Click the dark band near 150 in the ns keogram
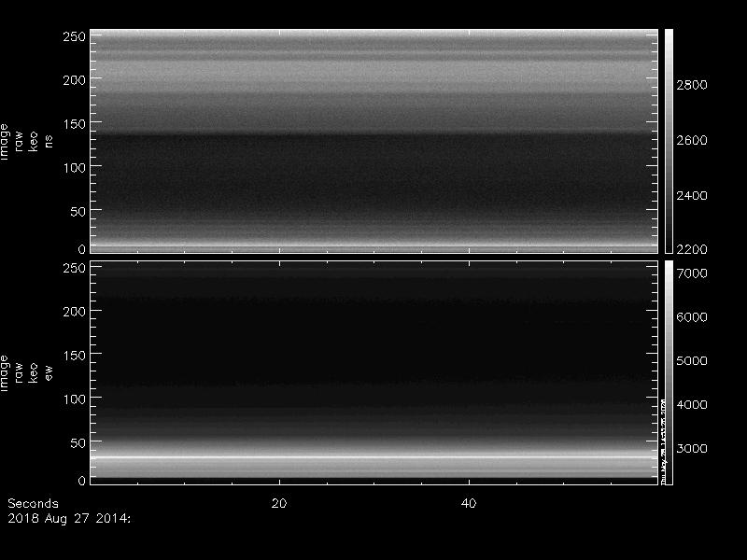The image size is (747, 560). coord(374,133)
